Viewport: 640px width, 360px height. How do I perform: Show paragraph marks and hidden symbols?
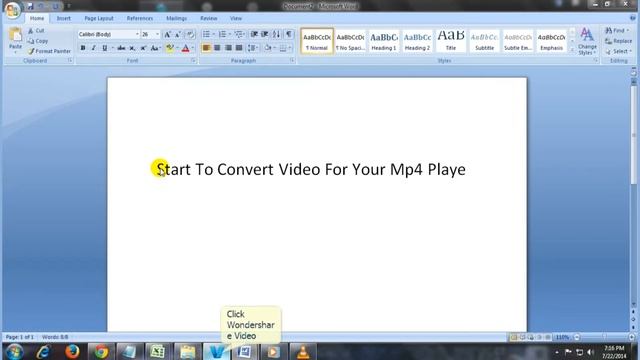coord(289,34)
